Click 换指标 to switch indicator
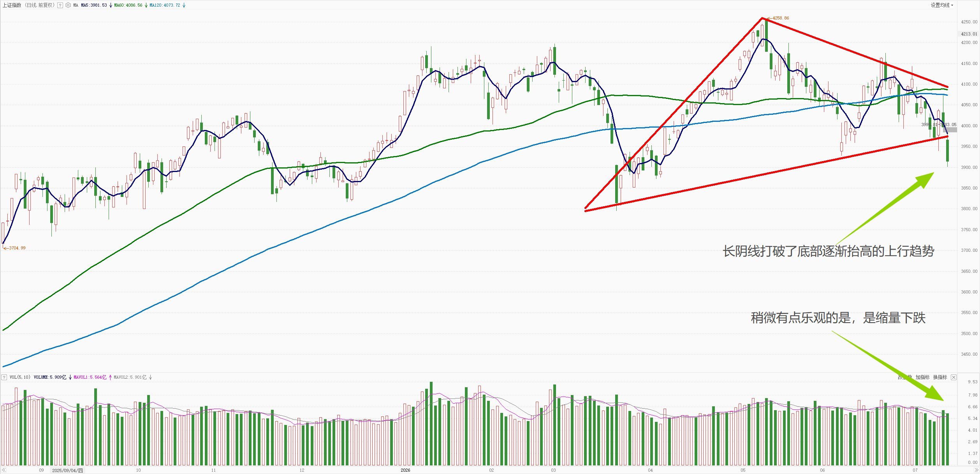Screen dimensions: 980x474 [940, 377]
